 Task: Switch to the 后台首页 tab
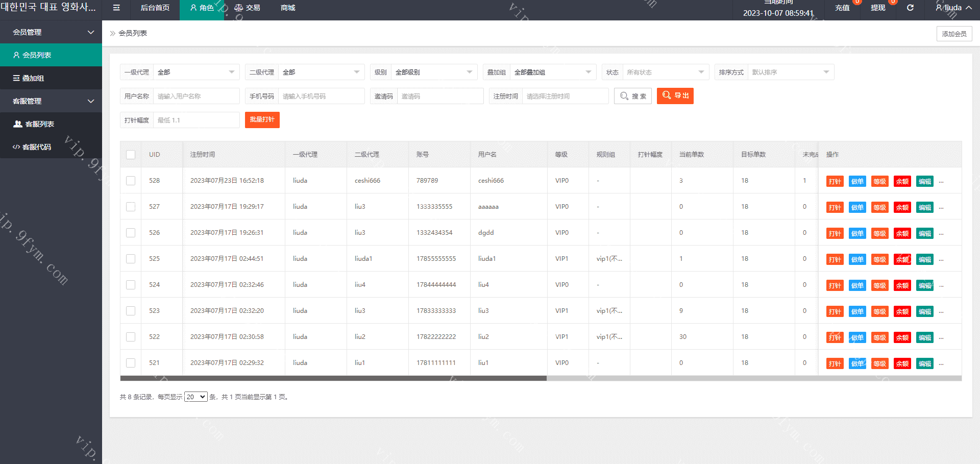(155, 8)
